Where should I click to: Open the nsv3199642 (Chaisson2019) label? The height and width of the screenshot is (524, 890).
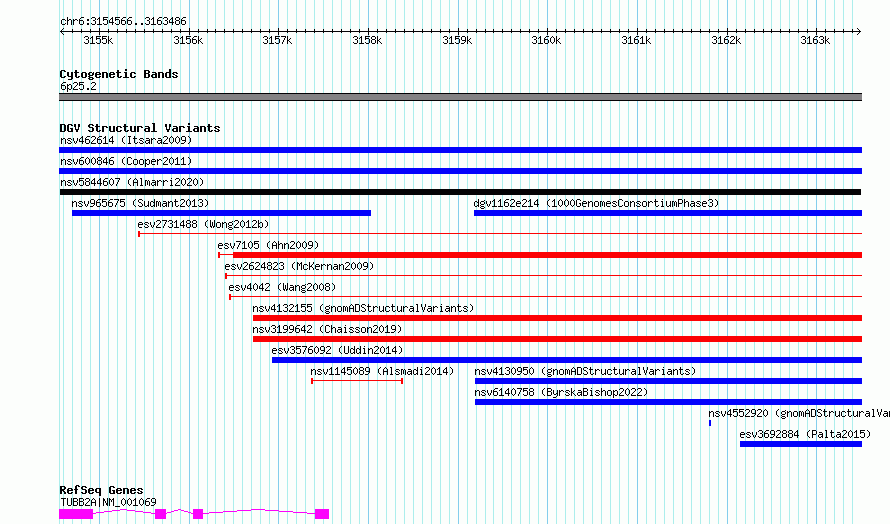pos(327,329)
